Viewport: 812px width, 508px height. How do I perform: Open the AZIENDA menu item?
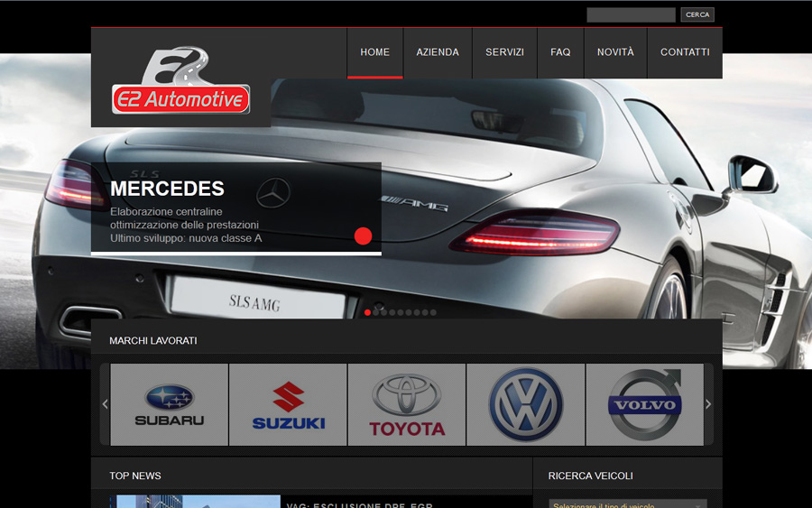438,52
